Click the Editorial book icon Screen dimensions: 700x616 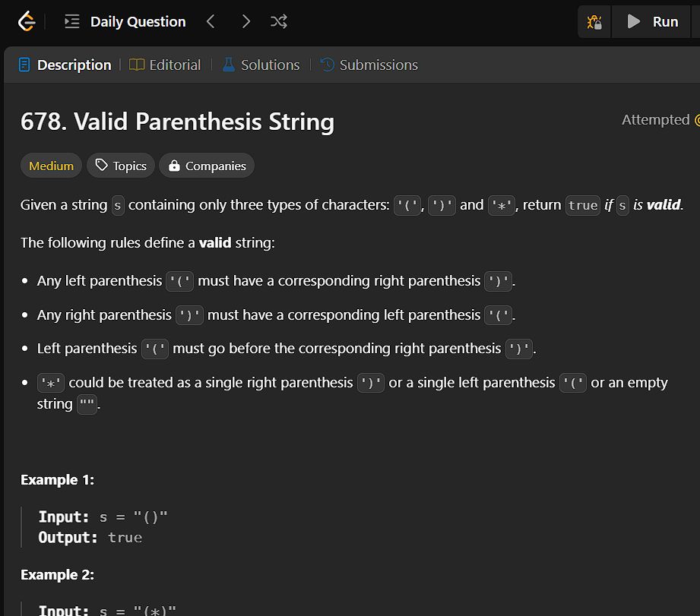point(137,65)
